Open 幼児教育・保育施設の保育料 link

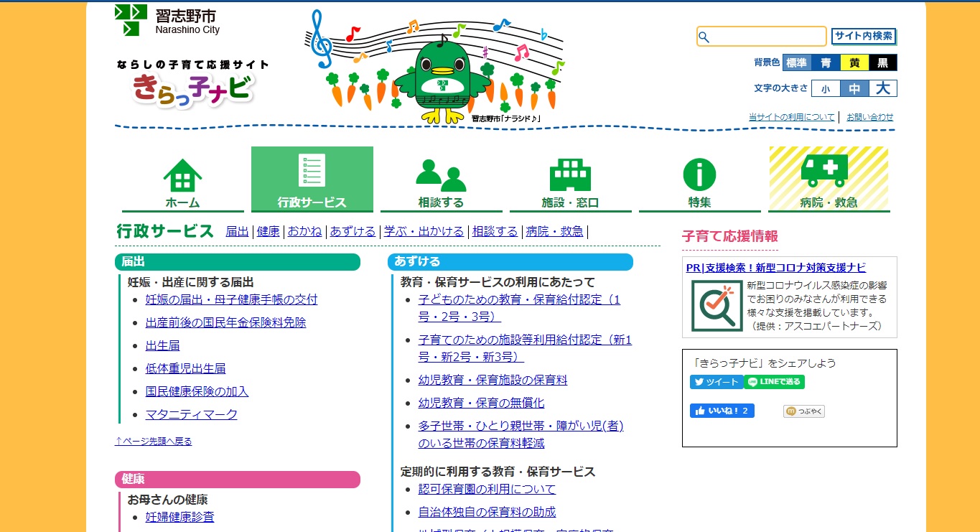point(493,380)
